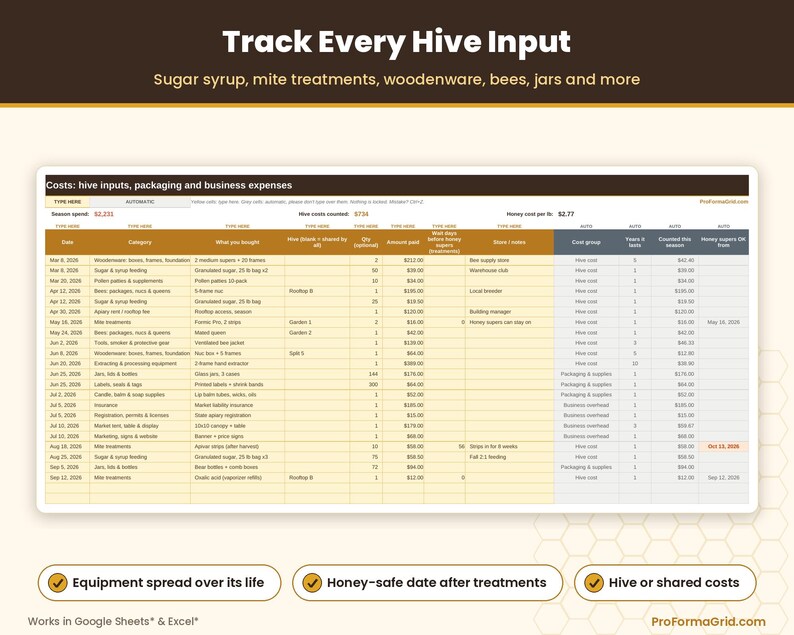The image size is (794, 635).
Task: Click the Season spend value $2,231
Action: [x=104, y=214]
